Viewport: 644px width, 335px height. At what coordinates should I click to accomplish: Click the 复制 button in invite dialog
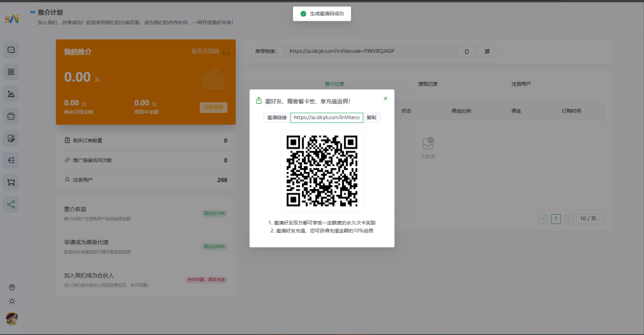coord(372,118)
